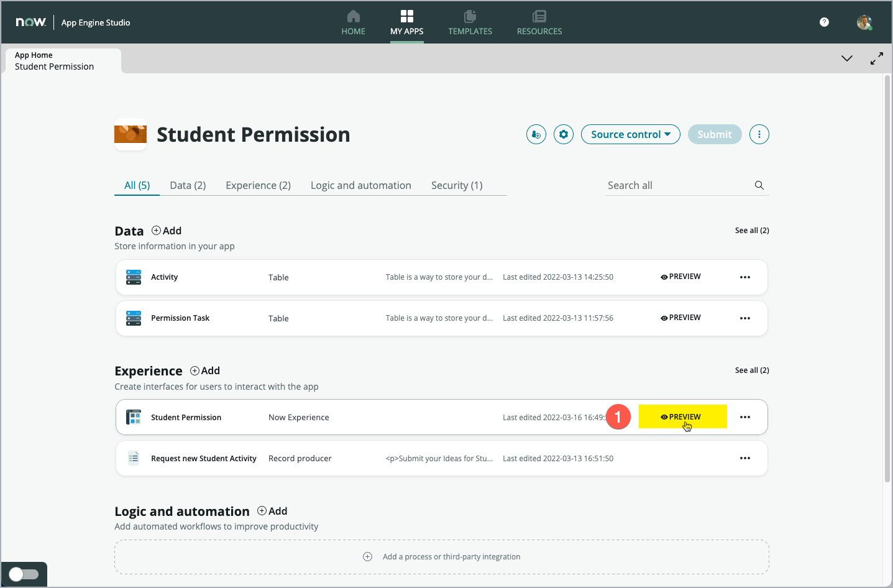Click the Activity table icon
This screenshot has height=588, width=893.
(x=134, y=277)
